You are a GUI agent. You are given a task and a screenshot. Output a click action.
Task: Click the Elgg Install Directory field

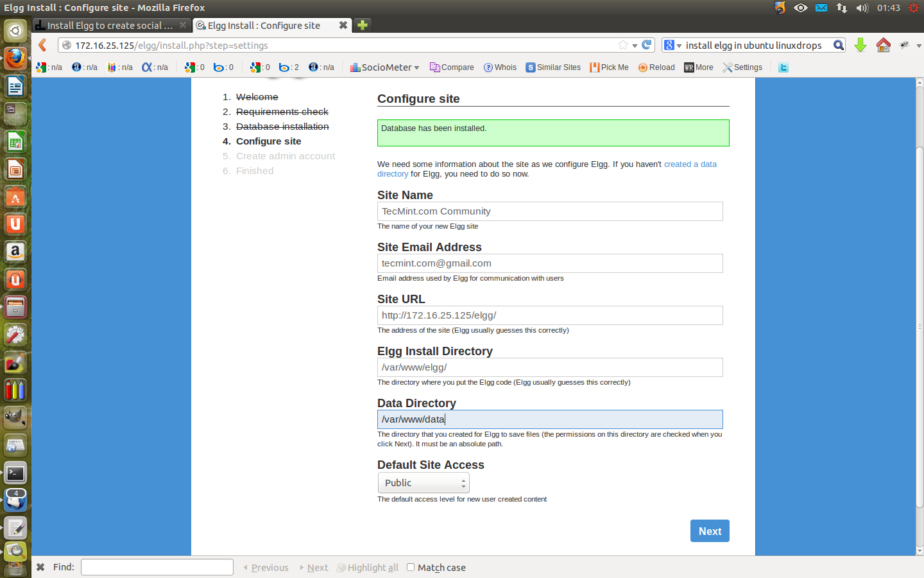(550, 367)
